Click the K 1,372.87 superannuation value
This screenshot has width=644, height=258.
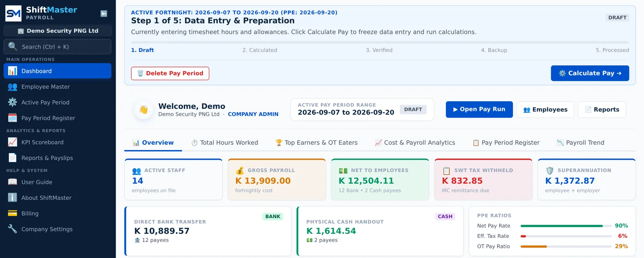570,181
